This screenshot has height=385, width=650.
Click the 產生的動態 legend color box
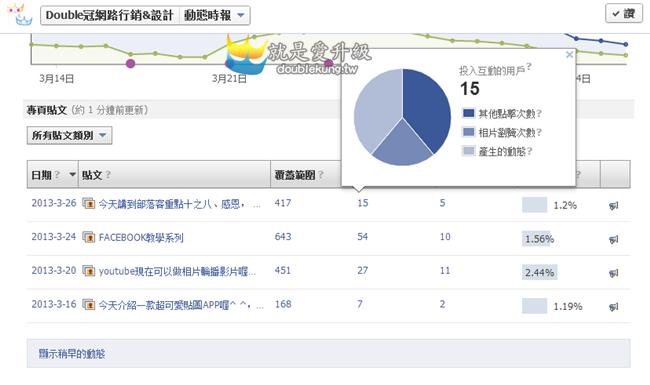pos(468,151)
